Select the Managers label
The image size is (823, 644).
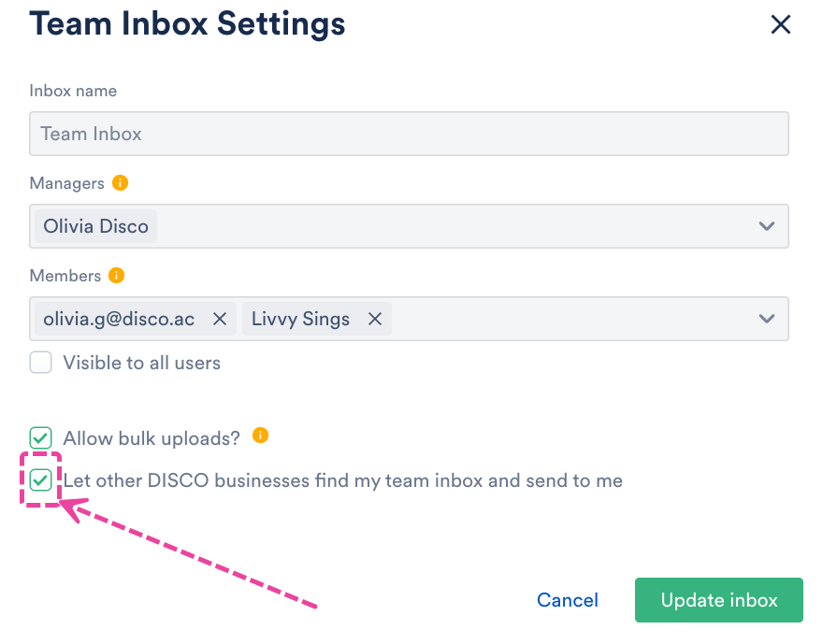pyautogui.click(x=66, y=183)
